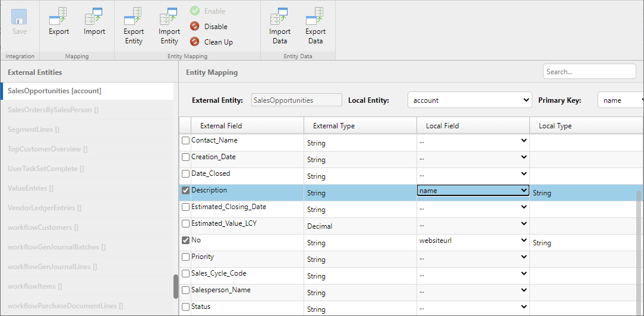Enable the Priority field checkbox
This screenshot has height=316, width=644.
click(x=186, y=257)
